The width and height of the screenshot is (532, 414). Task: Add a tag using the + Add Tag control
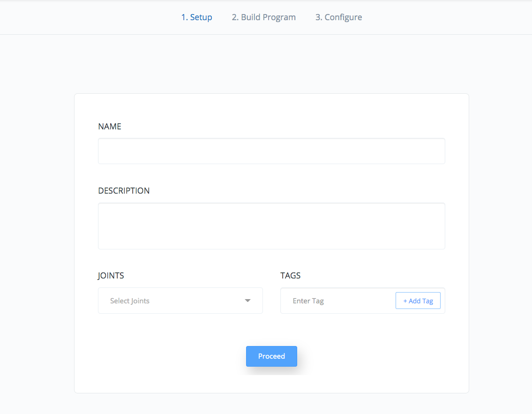pos(418,301)
